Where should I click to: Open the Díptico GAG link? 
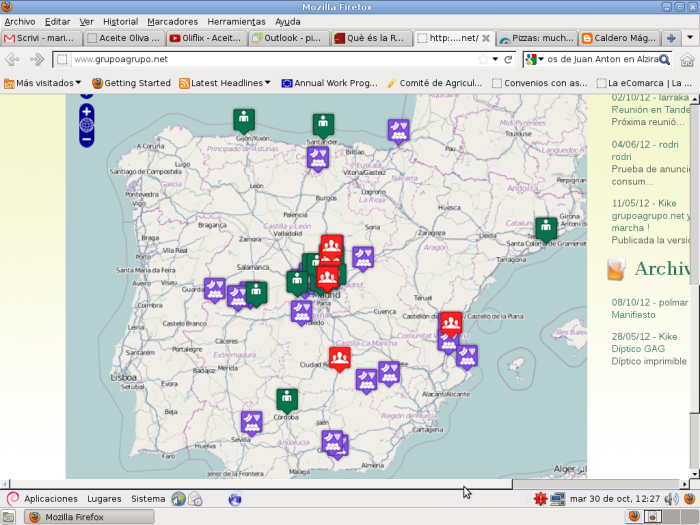(638, 349)
